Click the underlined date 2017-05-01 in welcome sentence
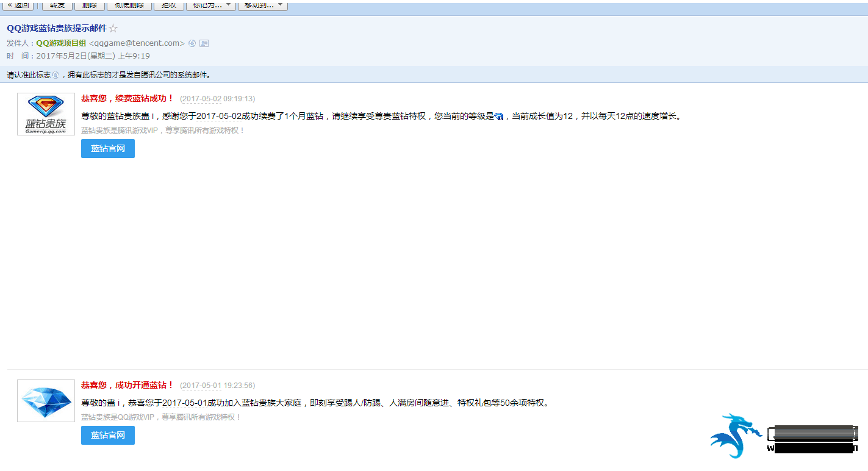The width and height of the screenshot is (868, 471). coord(186,403)
